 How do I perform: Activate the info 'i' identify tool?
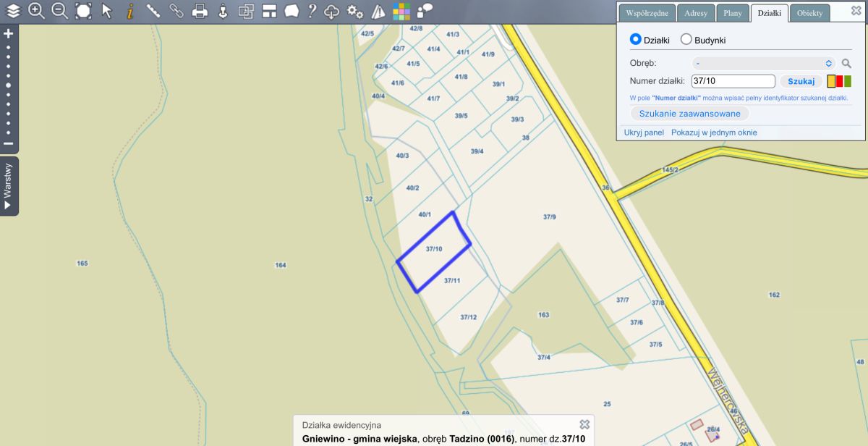pyautogui.click(x=130, y=11)
